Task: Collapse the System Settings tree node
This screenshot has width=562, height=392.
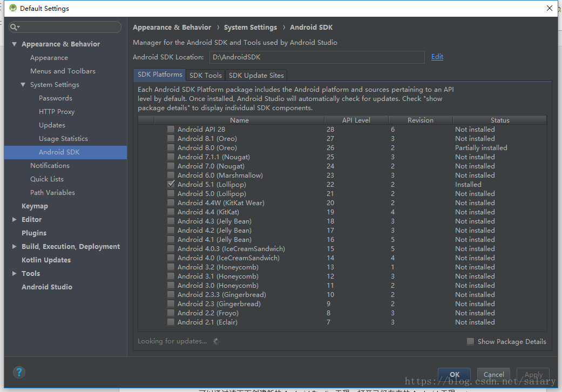Action: [23, 85]
